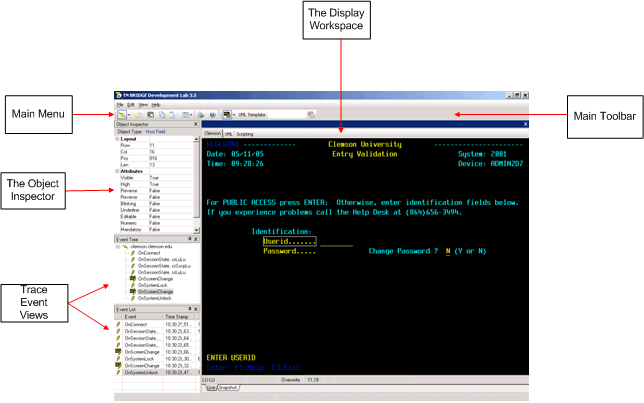The height and width of the screenshot is (403, 644).
Task: Select the Live tab at the bottom
Action: coord(211,387)
